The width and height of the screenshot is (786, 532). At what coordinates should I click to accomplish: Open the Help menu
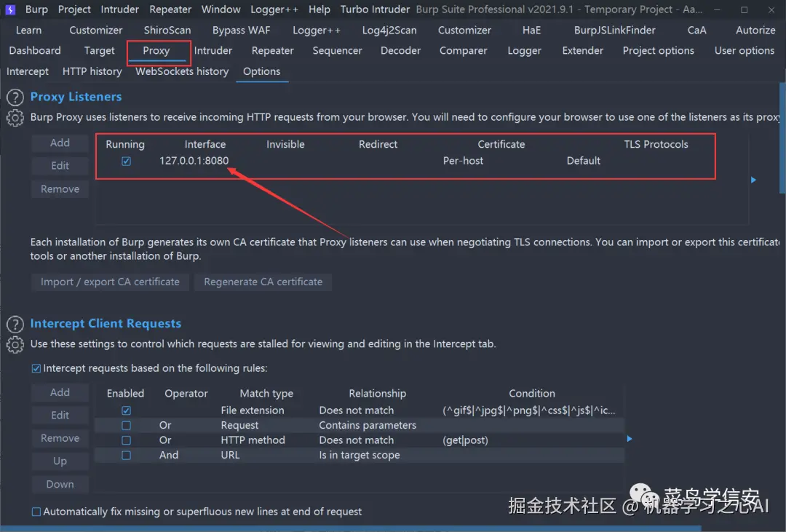tap(319, 9)
